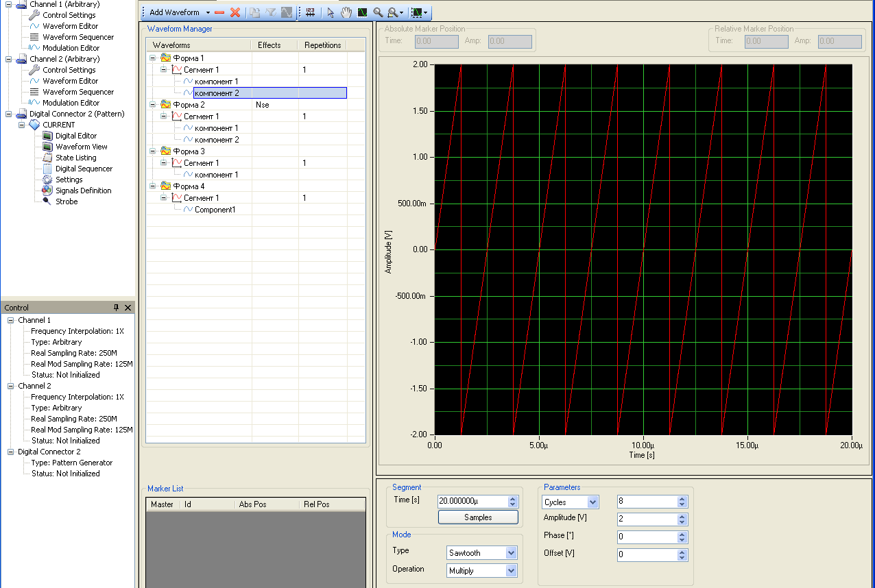Screen dimensions: 875x588
Task: Collapse the Форма 2 waveform node
Action: click(x=153, y=105)
